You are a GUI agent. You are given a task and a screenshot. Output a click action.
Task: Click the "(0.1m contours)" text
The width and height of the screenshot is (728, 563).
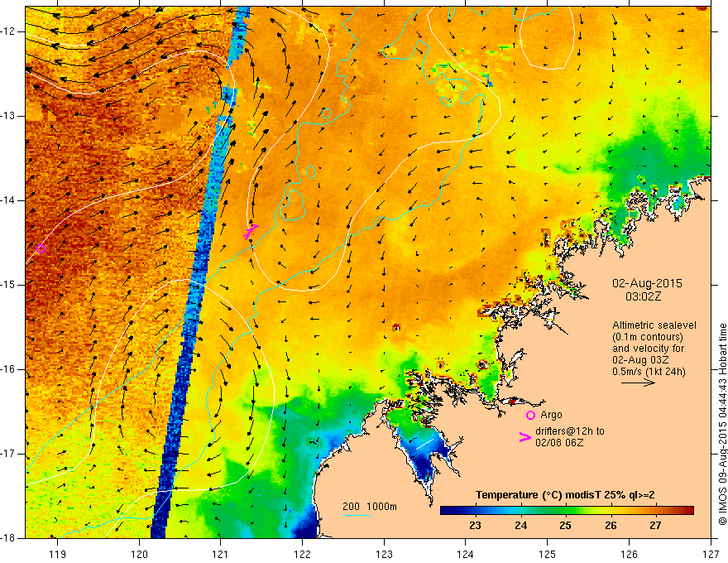pyautogui.click(x=648, y=337)
